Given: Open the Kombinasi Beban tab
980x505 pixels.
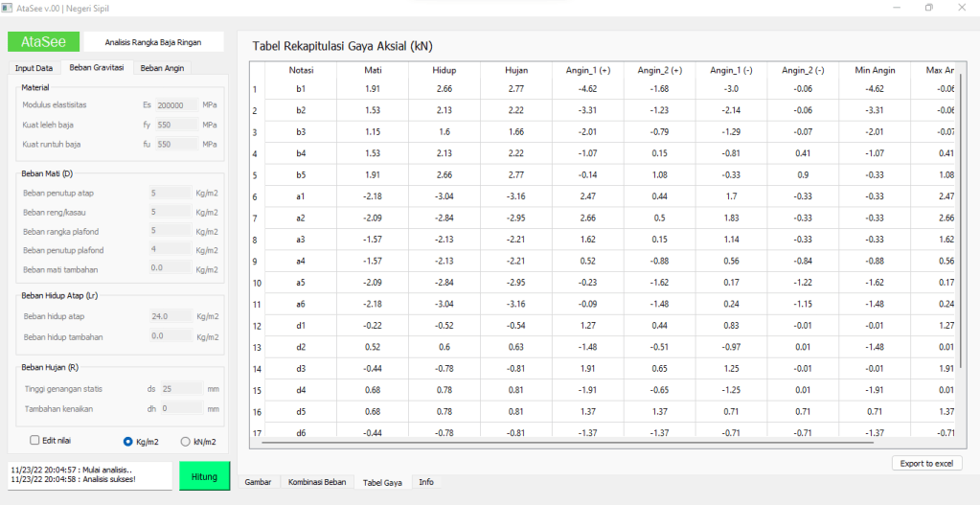Looking at the screenshot, I should coord(317,482).
